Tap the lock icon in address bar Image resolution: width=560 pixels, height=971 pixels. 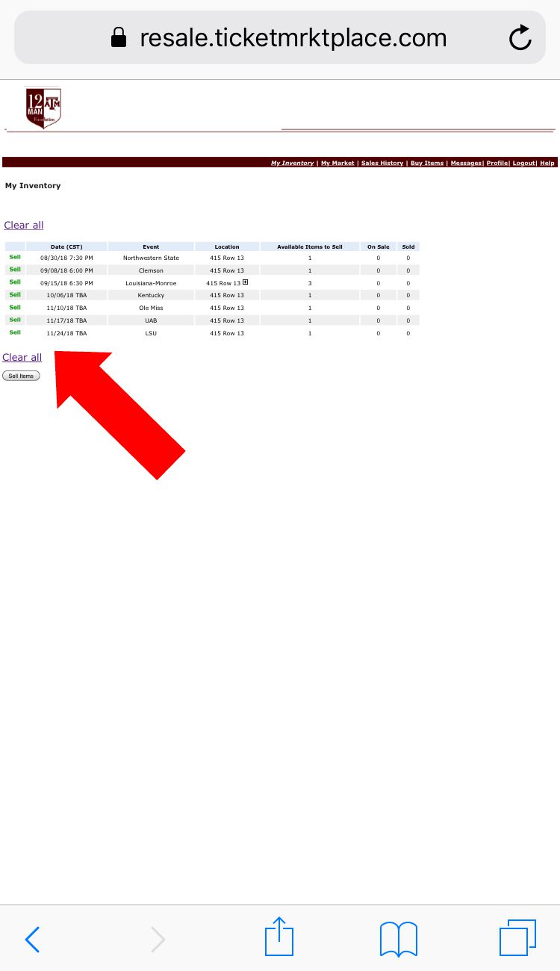(119, 38)
